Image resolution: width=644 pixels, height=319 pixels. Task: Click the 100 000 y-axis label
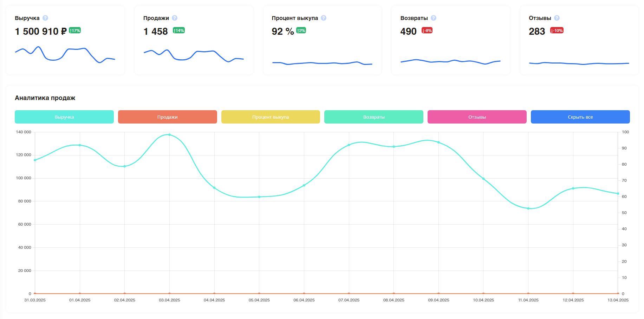(24, 178)
